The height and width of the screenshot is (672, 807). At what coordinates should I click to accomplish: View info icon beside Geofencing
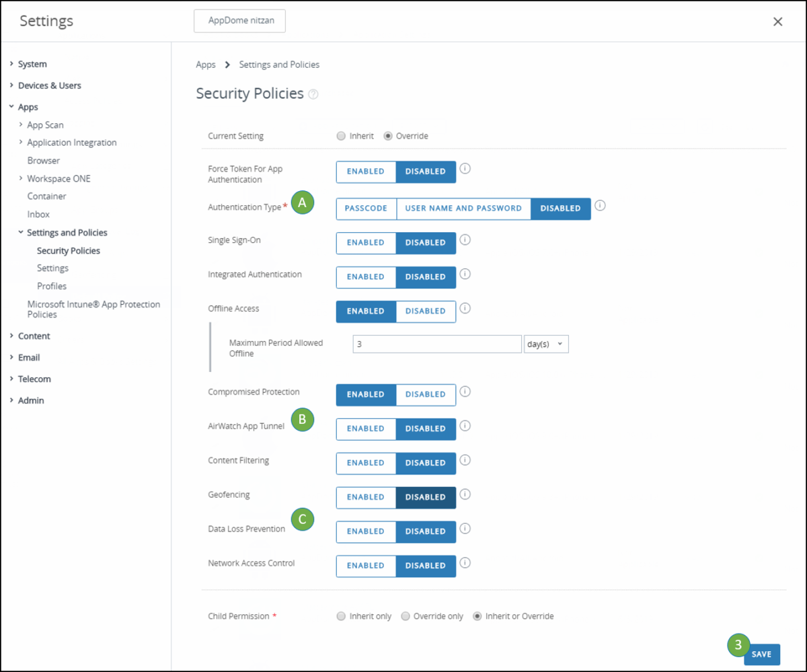(465, 494)
